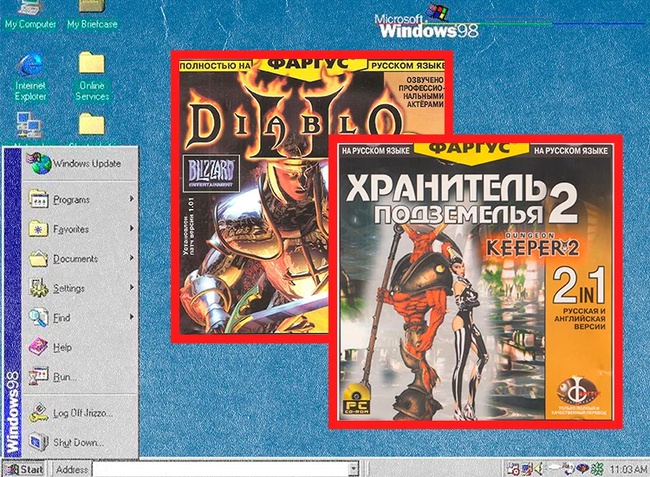Expand the Programs submenu arrow
This screenshot has width=650, height=477.
pos(131,199)
